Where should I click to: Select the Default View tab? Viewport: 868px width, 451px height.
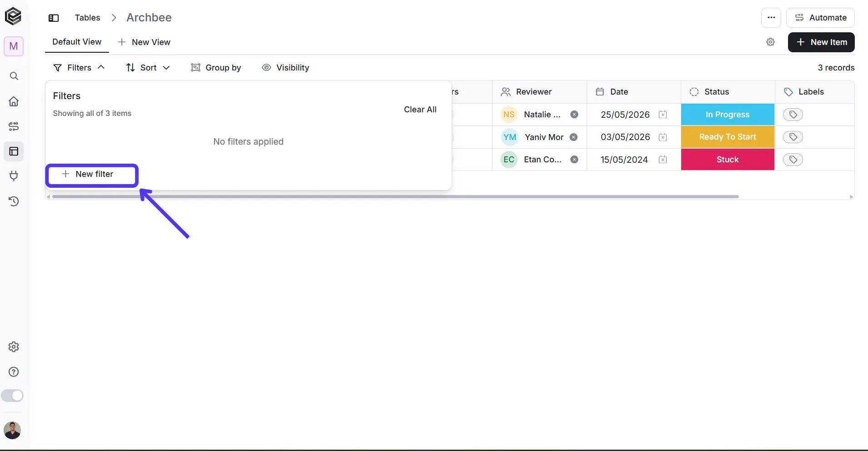77,42
